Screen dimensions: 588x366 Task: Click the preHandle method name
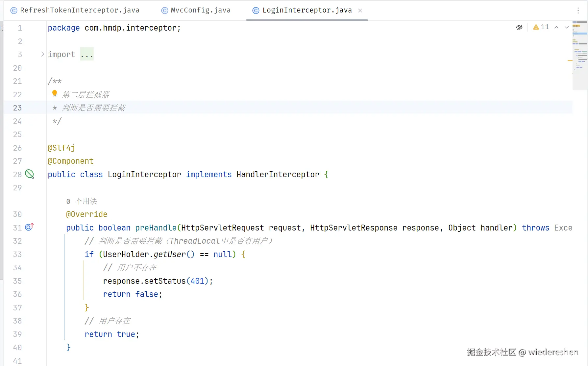156,228
